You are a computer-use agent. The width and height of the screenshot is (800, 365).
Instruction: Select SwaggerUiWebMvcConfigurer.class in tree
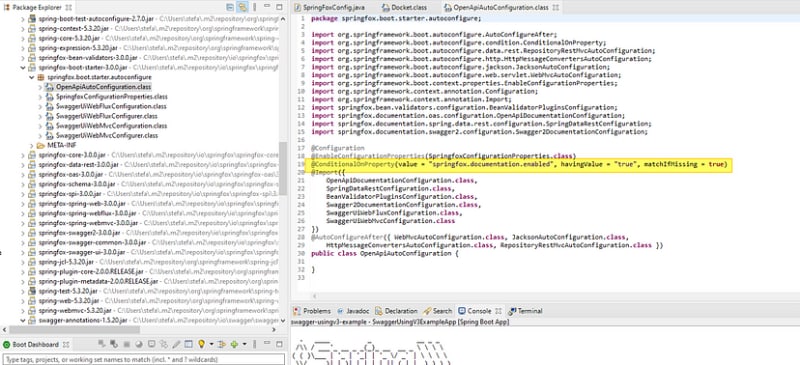click(107, 135)
